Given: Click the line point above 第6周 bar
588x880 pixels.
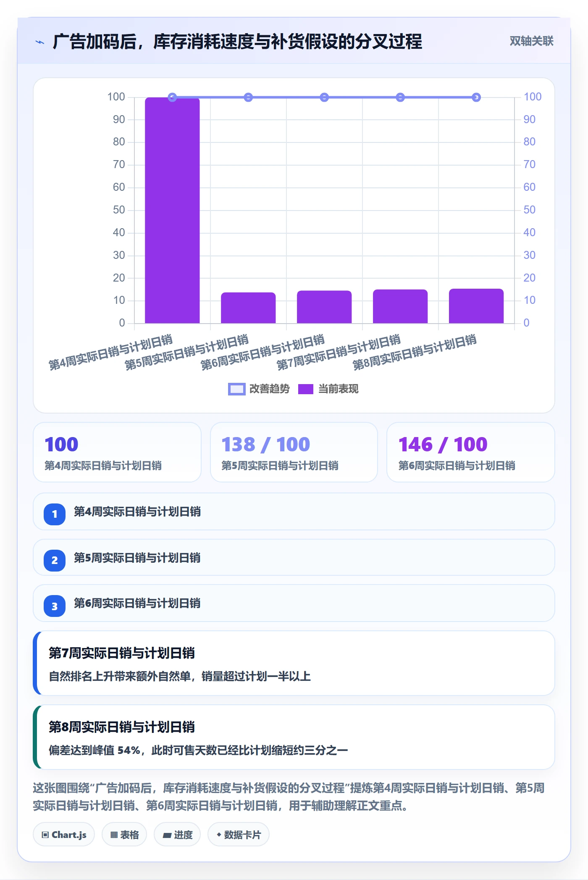Looking at the screenshot, I should coord(324,97).
